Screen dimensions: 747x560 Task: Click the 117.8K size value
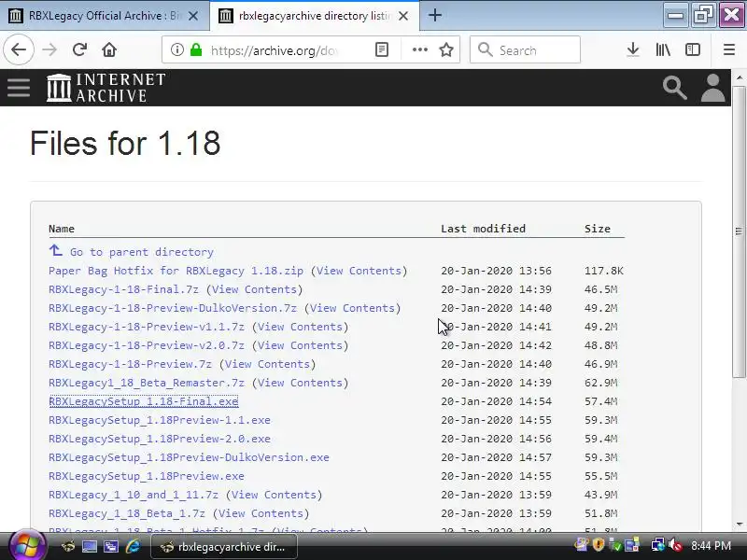point(603,271)
